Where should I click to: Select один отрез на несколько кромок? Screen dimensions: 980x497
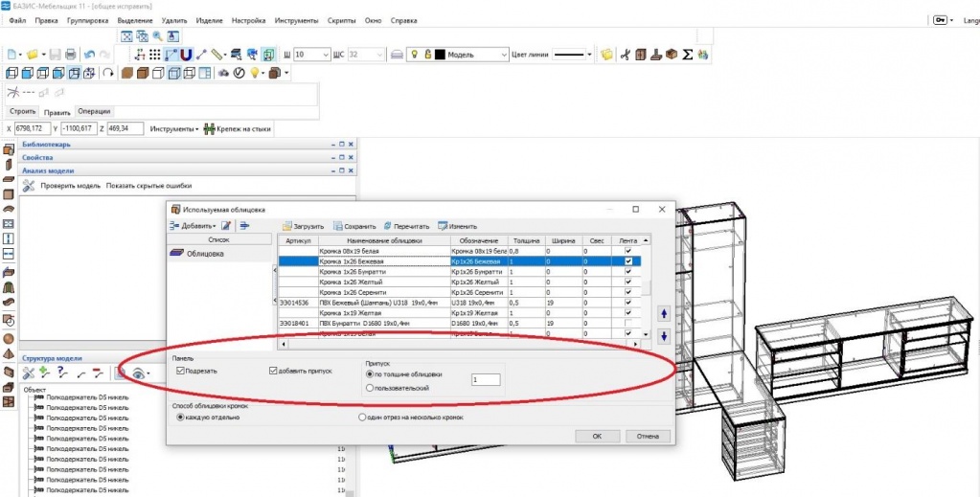click(361, 418)
